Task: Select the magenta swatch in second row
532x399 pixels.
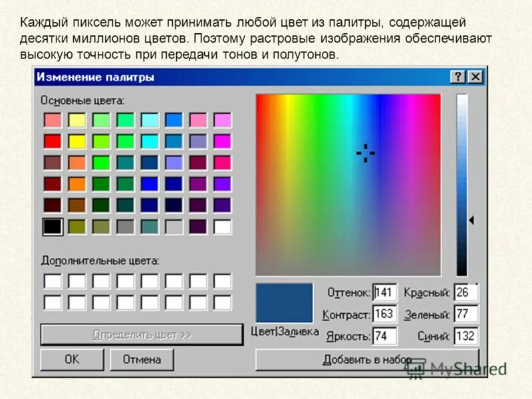Action: [x=223, y=141]
